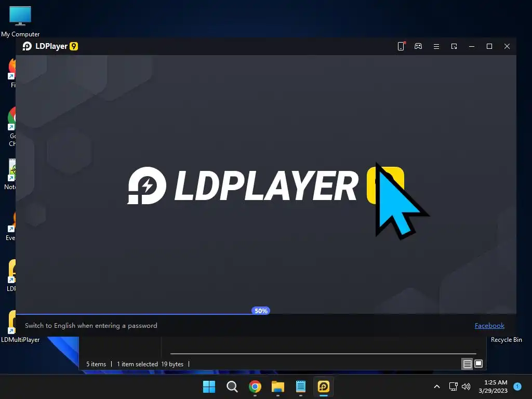Open the network status tray icon

(453, 387)
